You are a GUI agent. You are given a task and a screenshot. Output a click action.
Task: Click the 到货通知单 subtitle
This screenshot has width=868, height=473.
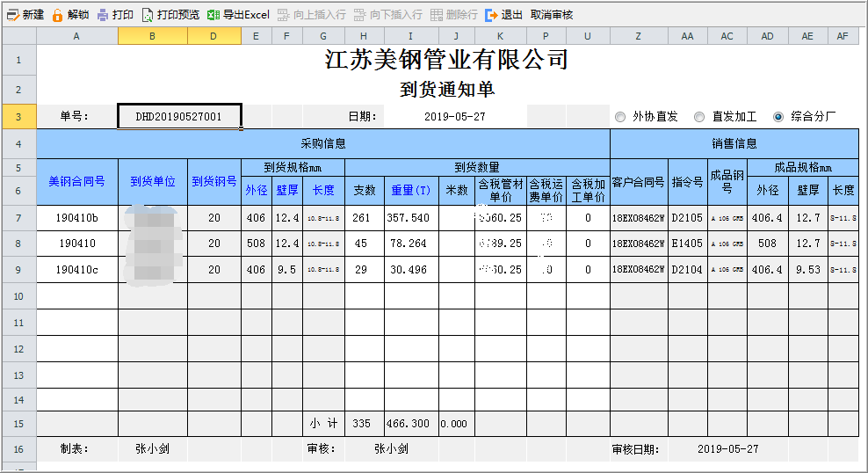(446, 89)
